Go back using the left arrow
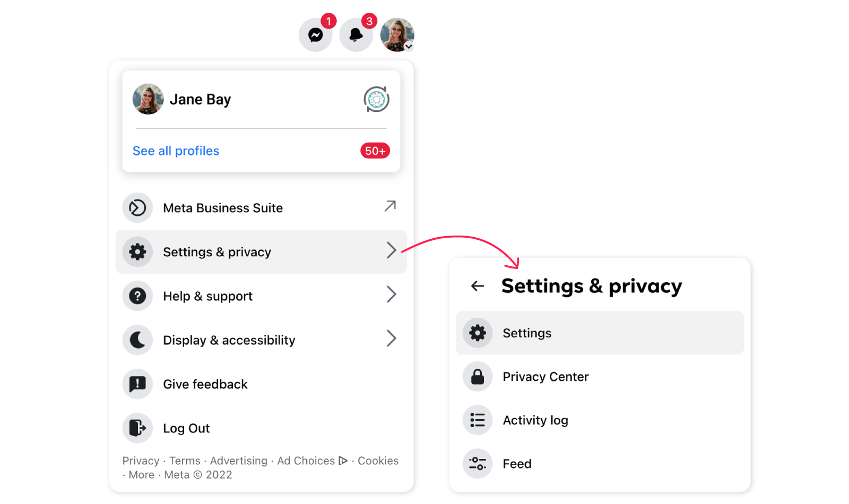Image resolution: width=849 pixels, height=504 pixels. [x=478, y=286]
